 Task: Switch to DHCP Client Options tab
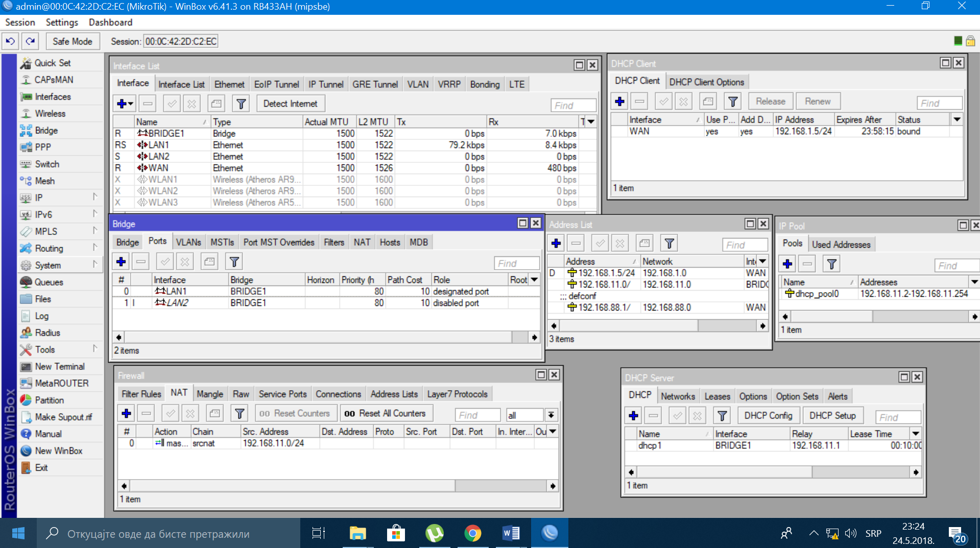pos(706,82)
